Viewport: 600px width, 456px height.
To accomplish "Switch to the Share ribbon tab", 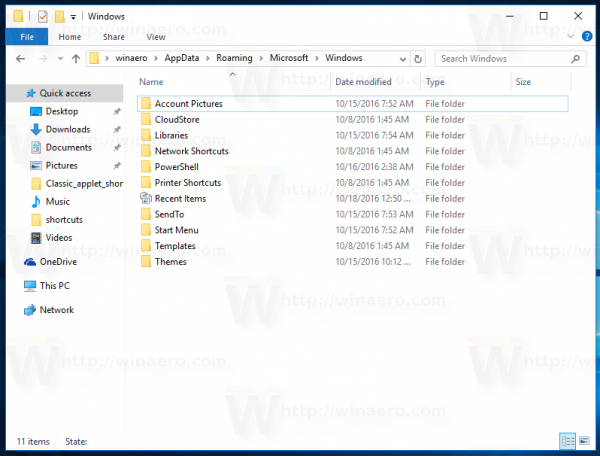I will click(x=114, y=37).
